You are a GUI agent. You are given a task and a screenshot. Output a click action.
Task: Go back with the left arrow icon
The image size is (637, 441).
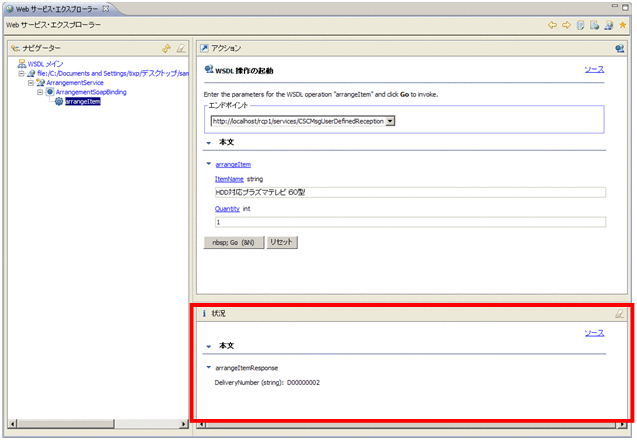point(552,25)
